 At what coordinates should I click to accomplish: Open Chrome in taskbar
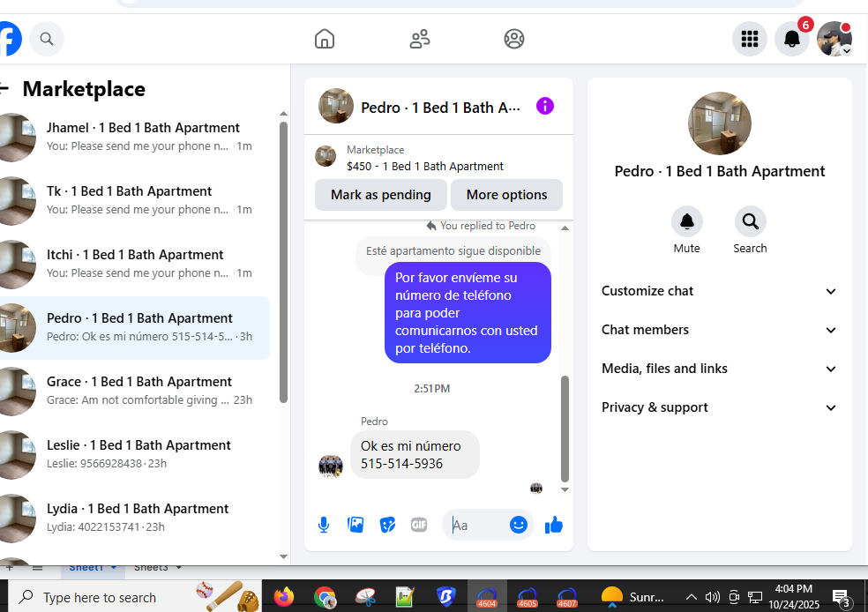325,597
